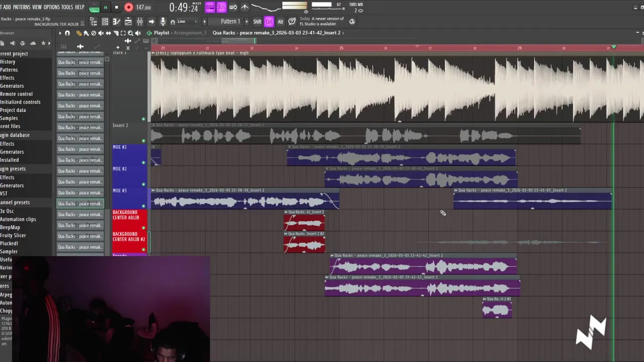Toggle the metronome icon

pyautogui.click(x=245, y=7)
